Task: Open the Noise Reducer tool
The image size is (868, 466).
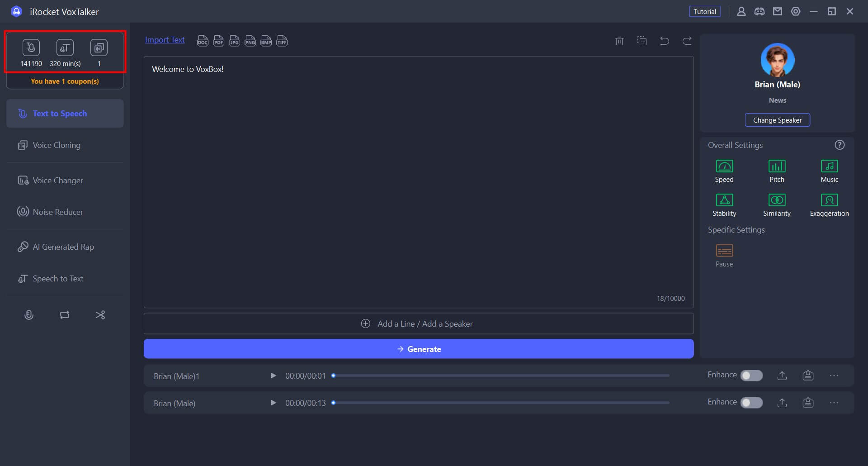Action: [65, 212]
